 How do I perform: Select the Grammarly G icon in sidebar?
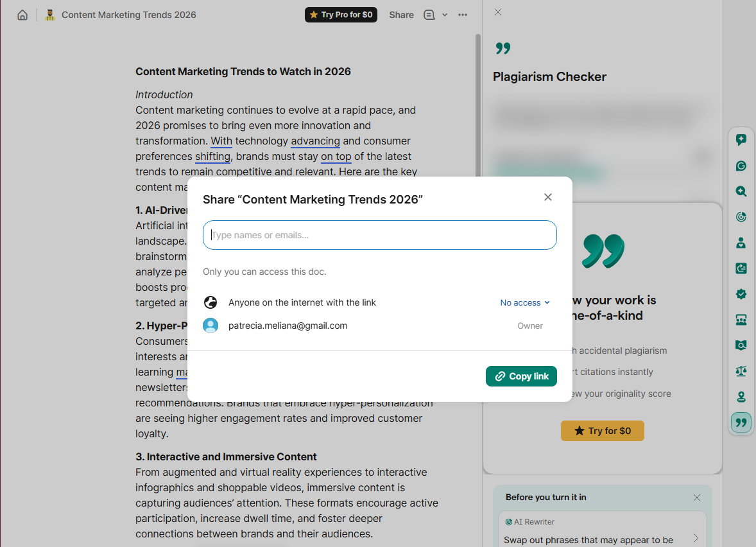(741, 166)
